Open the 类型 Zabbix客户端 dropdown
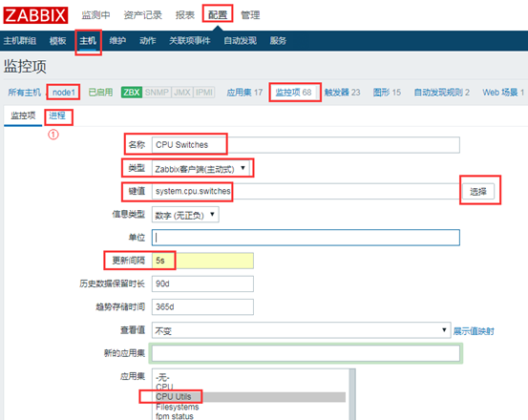 pyautogui.click(x=201, y=168)
